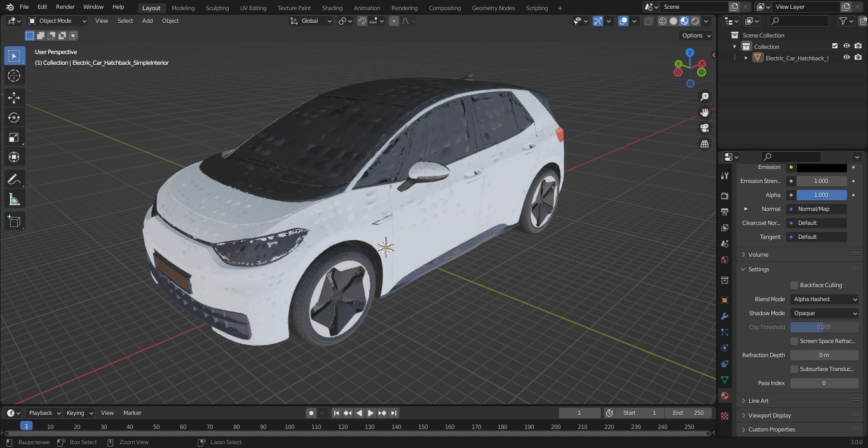Select the Annotate tool

click(14, 180)
